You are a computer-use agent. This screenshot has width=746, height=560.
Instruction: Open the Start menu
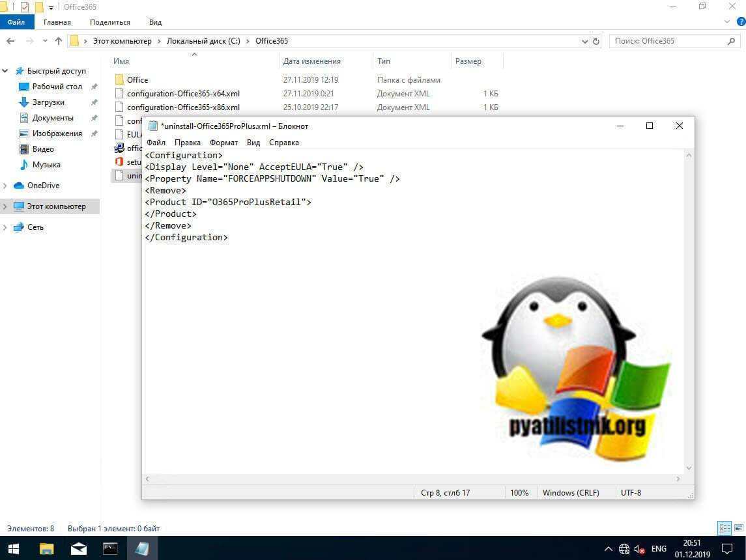[13, 549]
